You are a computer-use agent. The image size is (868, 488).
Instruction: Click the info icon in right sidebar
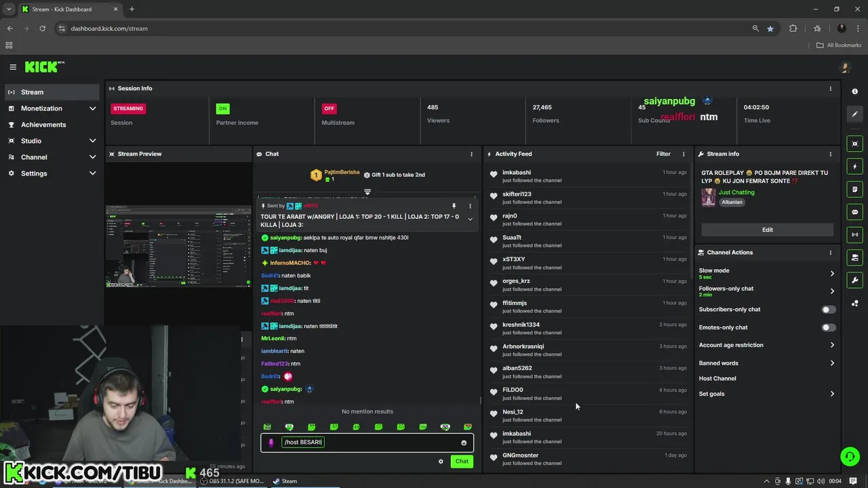[x=854, y=91]
